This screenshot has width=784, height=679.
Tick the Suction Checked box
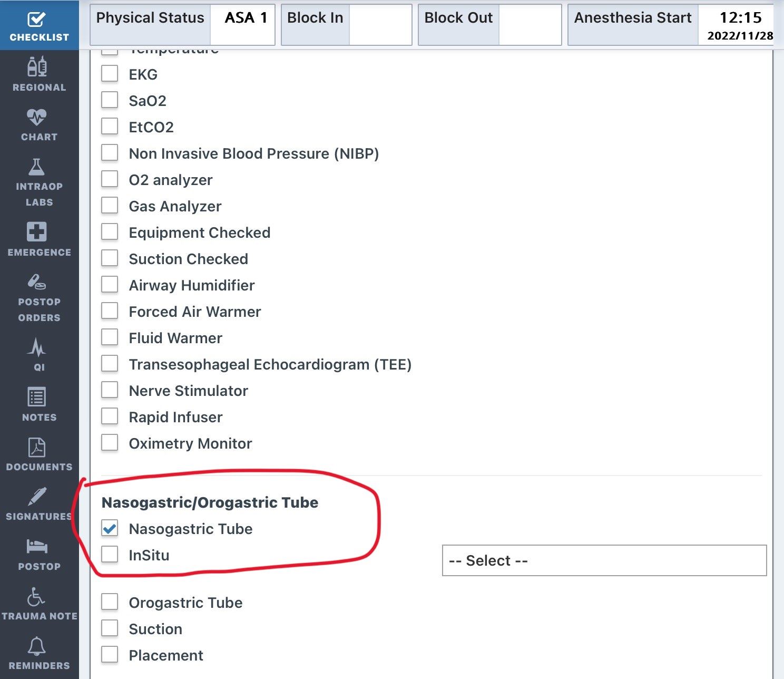pyautogui.click(x=110, y=258)
